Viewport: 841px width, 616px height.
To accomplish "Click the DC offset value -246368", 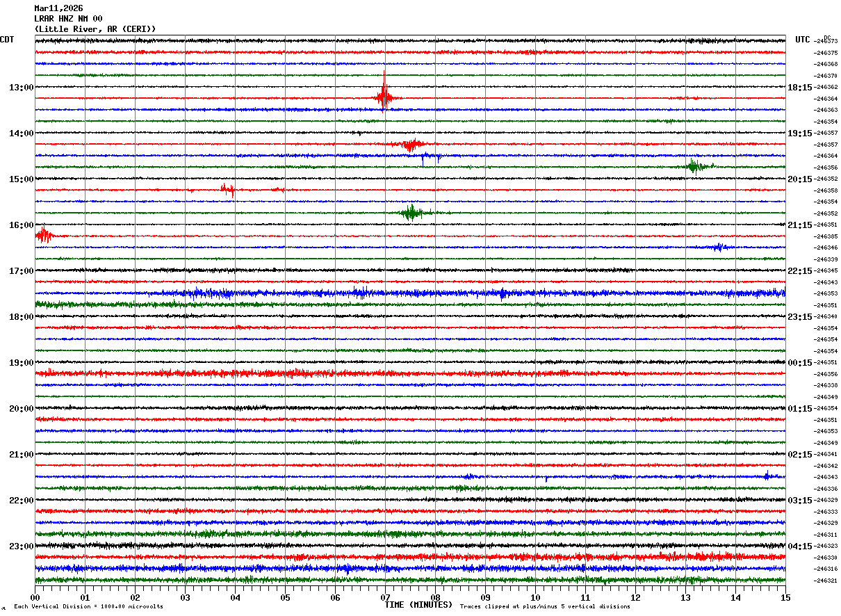I will [825, 65].
